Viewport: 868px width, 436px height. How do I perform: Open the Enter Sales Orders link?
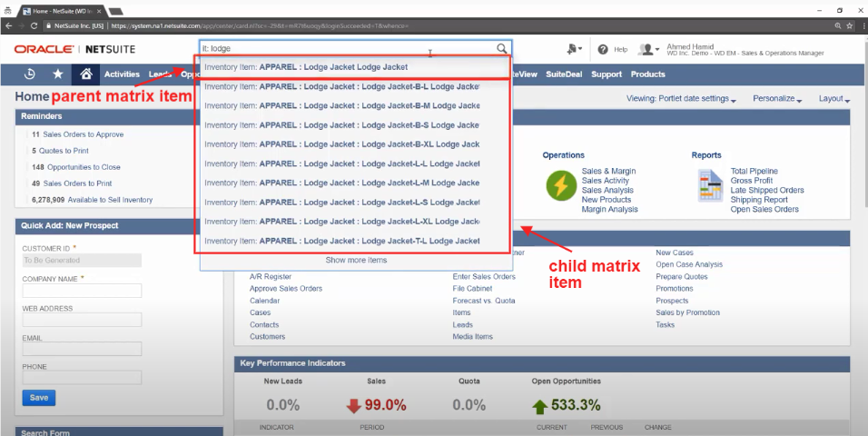click(x=484, y=276)
